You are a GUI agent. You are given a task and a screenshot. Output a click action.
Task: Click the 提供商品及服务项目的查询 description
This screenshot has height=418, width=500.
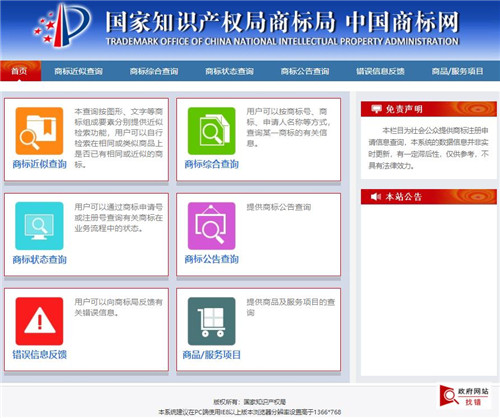click(291, 307)
